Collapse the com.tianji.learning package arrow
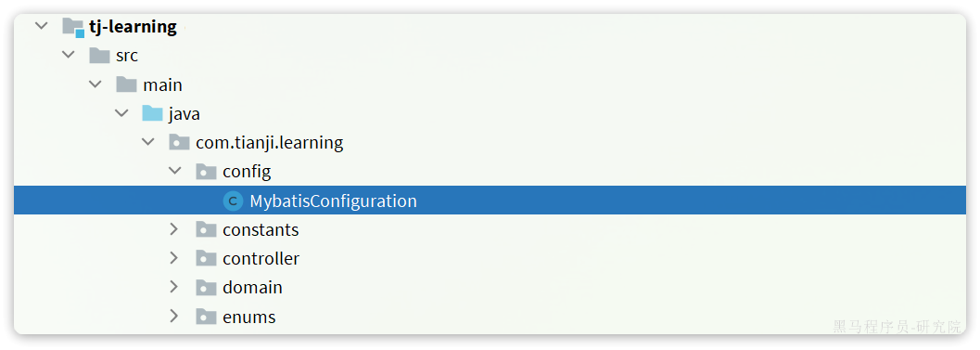 click(148, 142)
